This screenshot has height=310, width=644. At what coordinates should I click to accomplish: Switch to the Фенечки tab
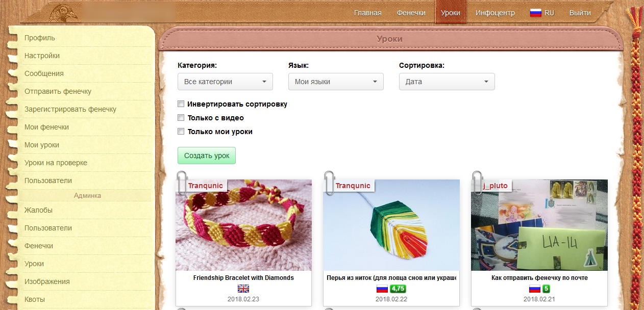(x=411, y=12)
